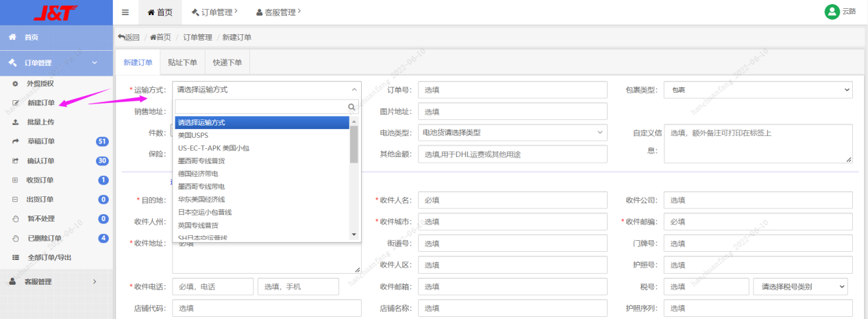Switch to the 快递下单 tab

pos(227,62)
